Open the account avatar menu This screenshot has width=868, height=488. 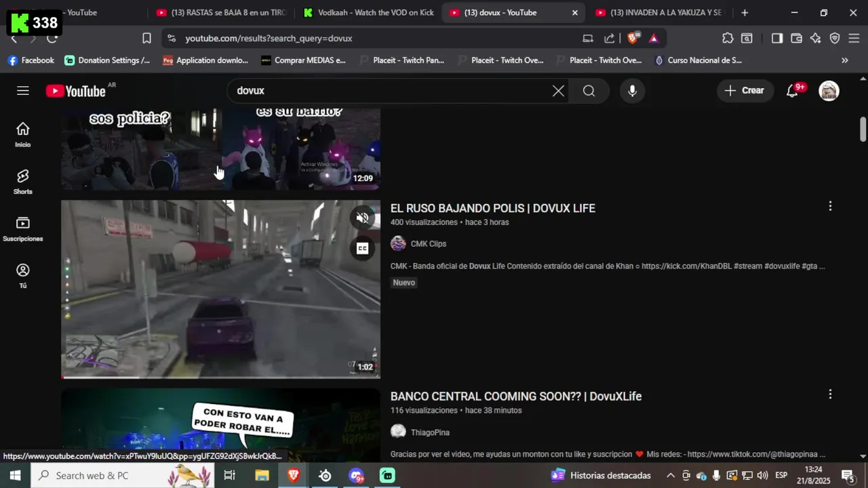pos(829,91)
